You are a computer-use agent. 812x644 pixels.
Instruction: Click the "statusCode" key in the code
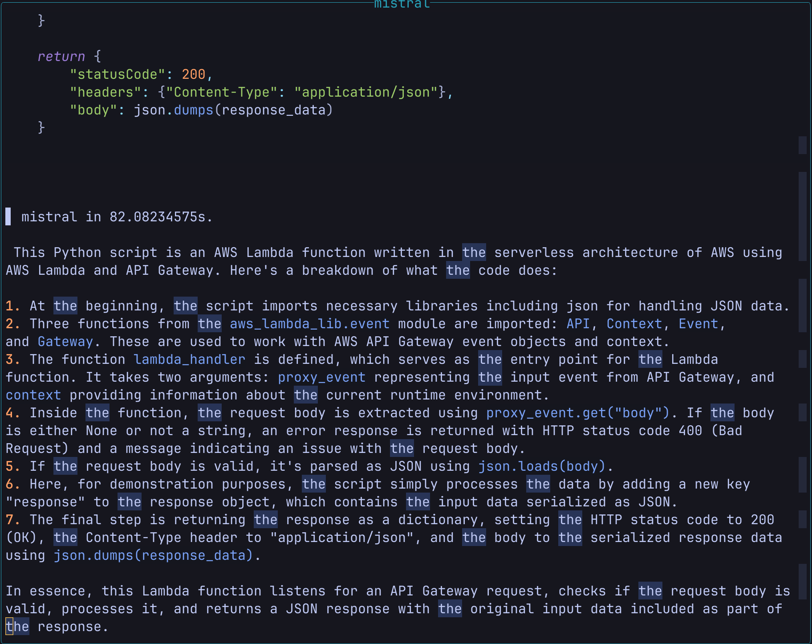[118, 74]
